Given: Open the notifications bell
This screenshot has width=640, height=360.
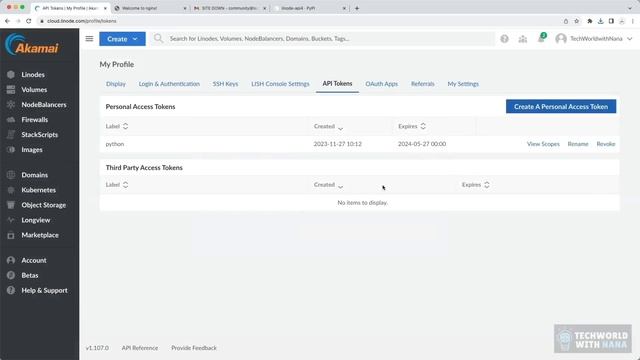Looking at the screenshot, I should click(x=541, y=39).
